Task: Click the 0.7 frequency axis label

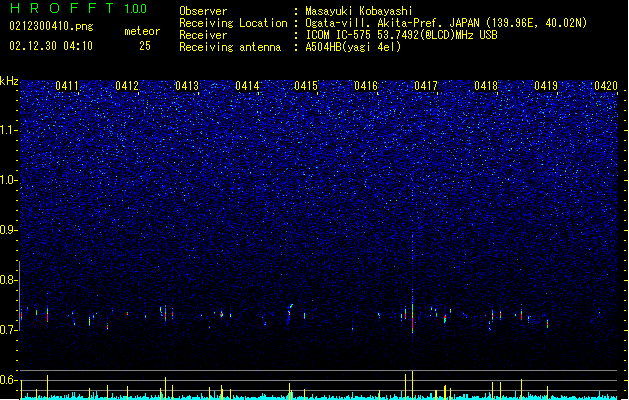Action: (x=9, y=330)
